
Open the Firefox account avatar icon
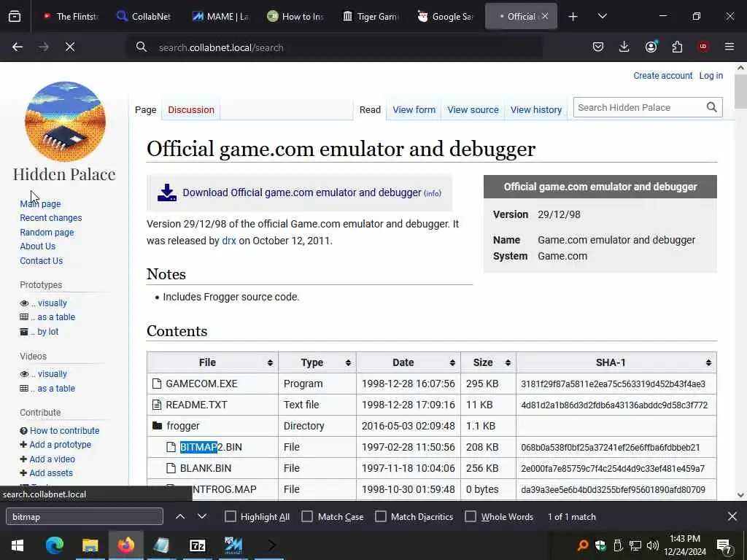651,47
